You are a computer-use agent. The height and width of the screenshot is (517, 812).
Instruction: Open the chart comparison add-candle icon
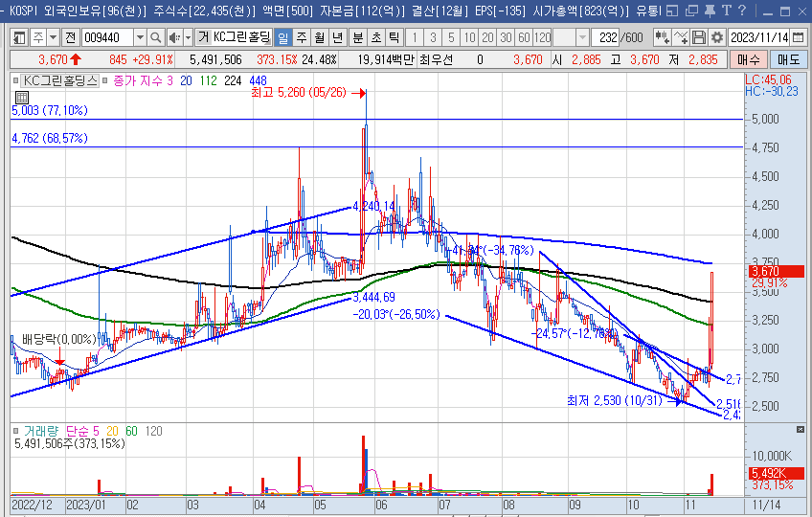tap(662, 37)
